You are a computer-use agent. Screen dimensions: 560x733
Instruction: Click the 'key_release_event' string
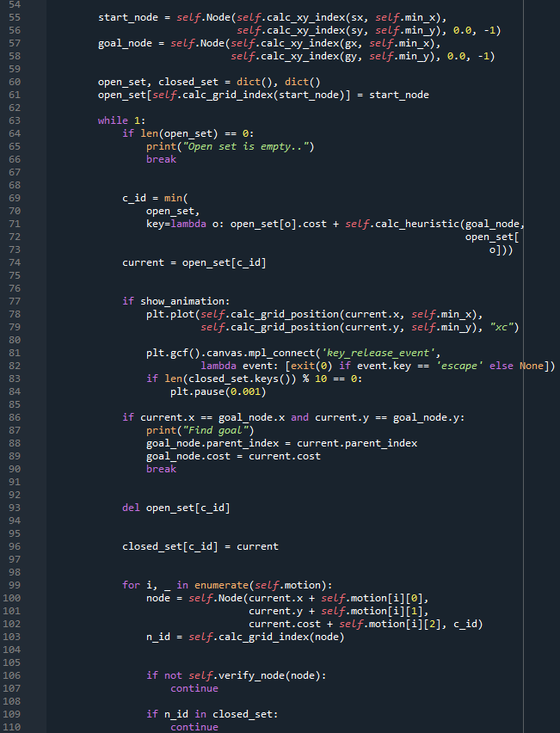(x=378, y=353)
